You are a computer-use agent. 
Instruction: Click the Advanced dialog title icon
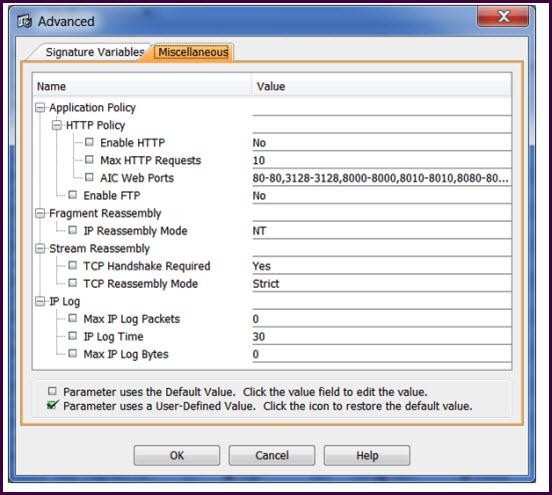[x=25, y=22]
